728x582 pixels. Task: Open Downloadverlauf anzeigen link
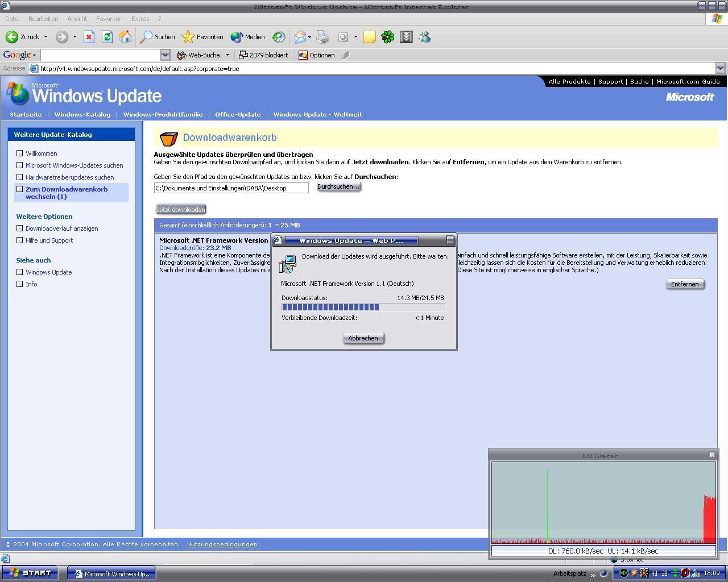tap(61, 228)
